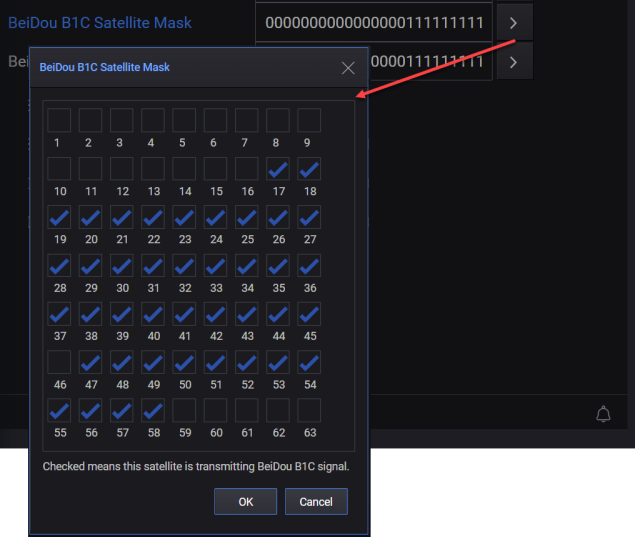
Task: Enable satellite 46 checkbox
Action: 59,362
